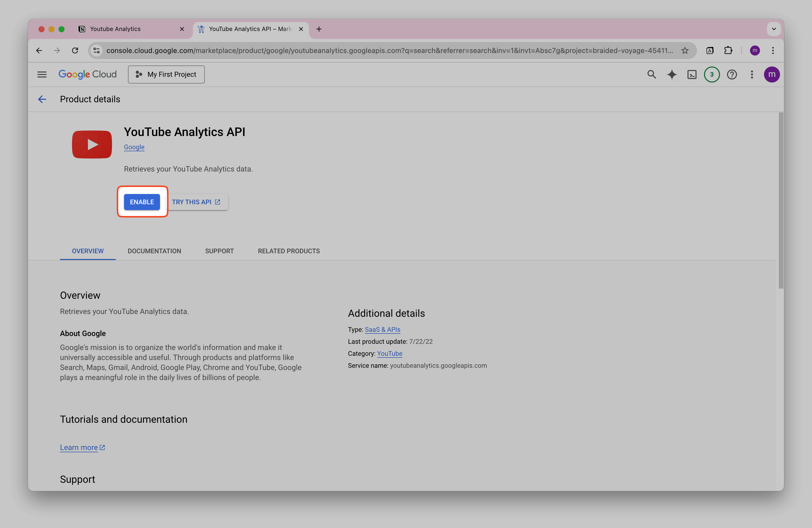Open Cloud Console search
The image size is (812, 528).
(652, 74)
